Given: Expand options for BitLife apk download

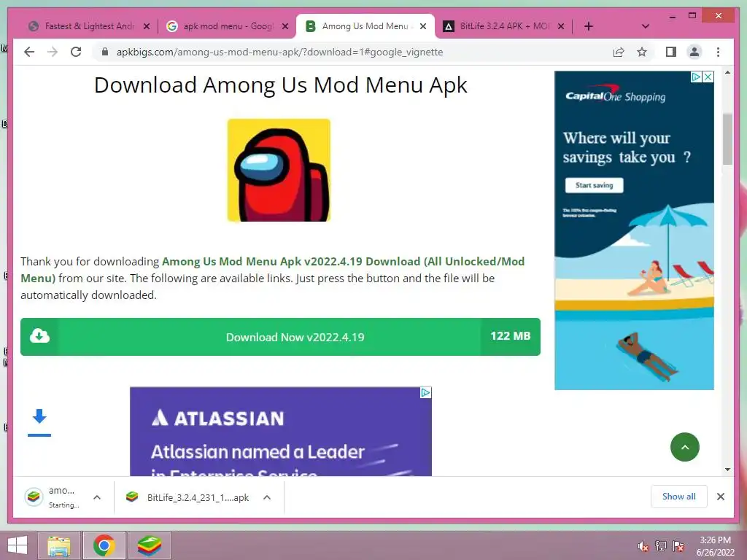Looking at the screenshot, I should [267, 497].
